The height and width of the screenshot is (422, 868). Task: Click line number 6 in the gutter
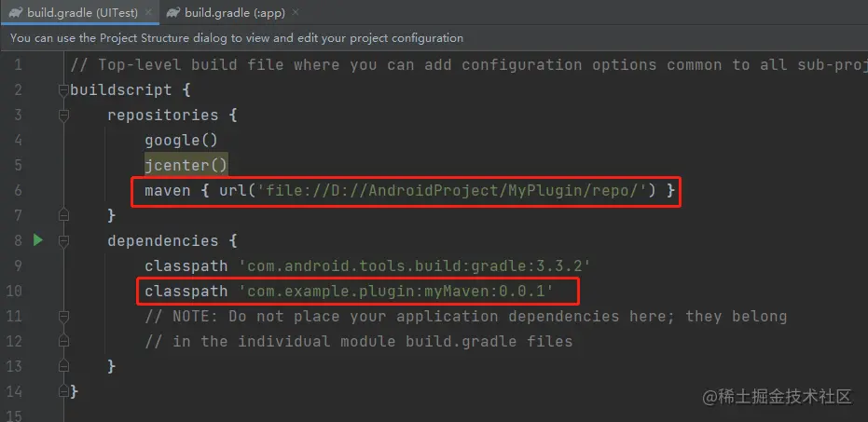tap(18, 191)
